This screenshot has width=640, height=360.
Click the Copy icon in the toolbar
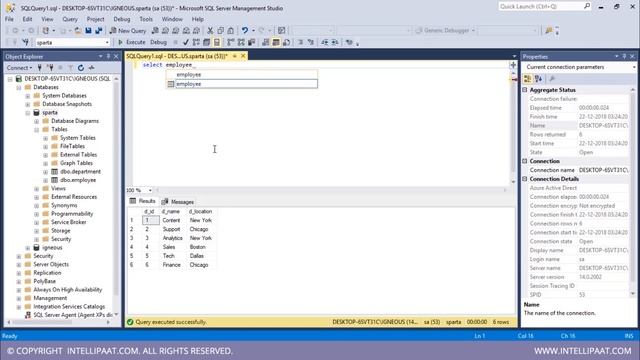tap(220, 31)
